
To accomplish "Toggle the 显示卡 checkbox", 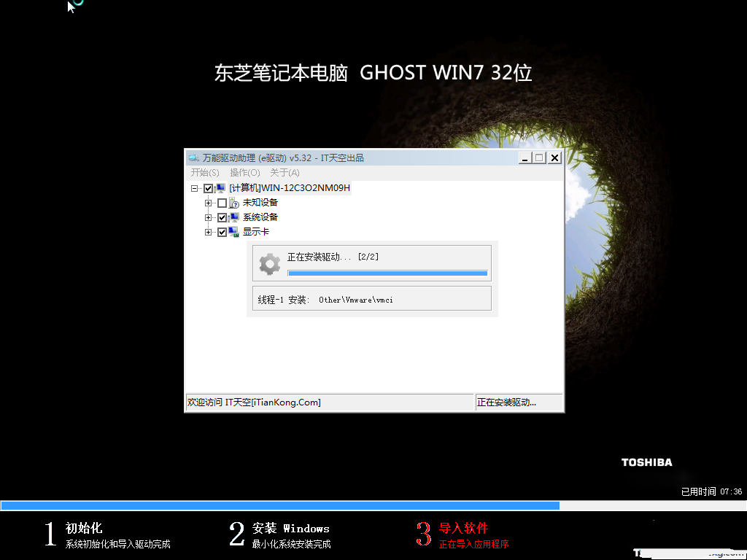I will (x=222, y=232).
